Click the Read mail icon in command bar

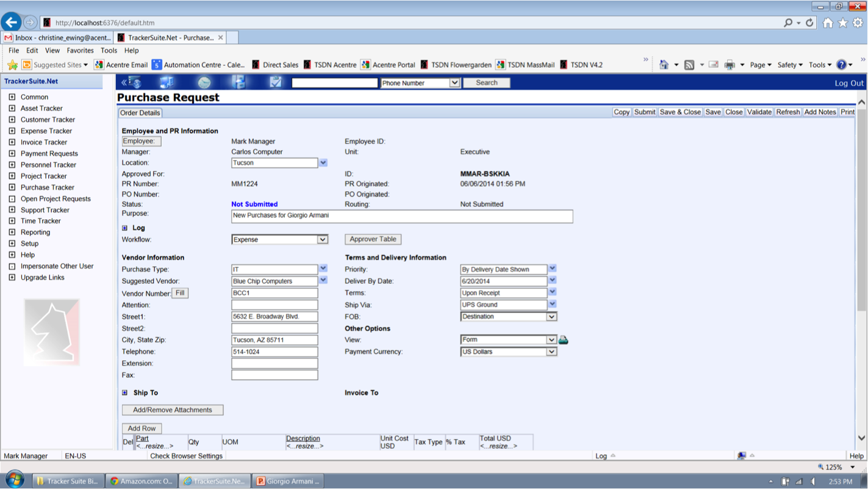[713, 65]
